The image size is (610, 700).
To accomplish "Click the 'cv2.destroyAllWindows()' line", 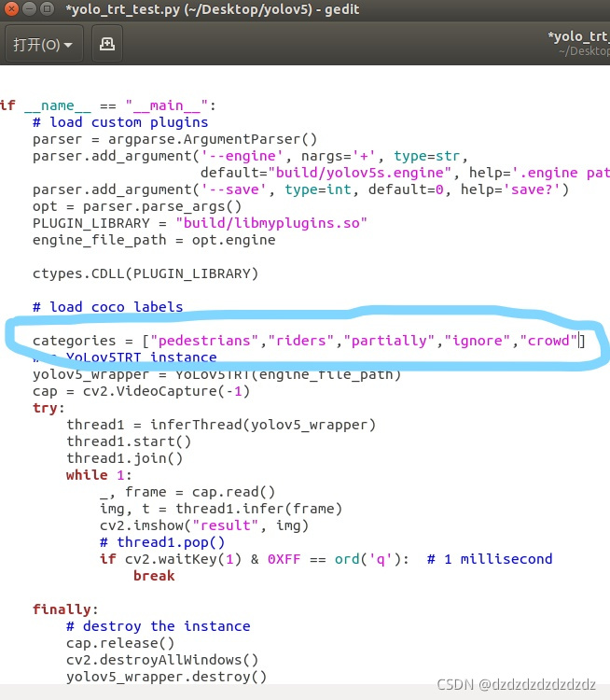I will pyautogui.click(x=162, y=660).
